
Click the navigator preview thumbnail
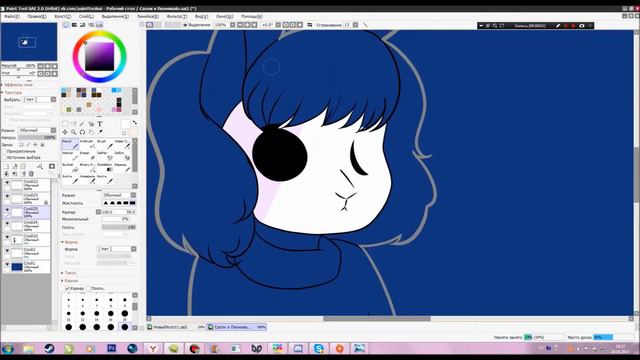coord(29,42)
